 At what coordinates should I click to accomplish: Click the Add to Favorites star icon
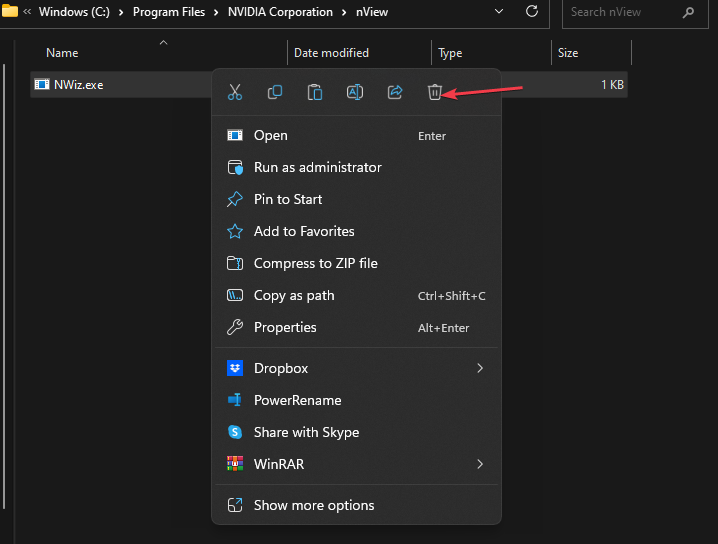235,231
